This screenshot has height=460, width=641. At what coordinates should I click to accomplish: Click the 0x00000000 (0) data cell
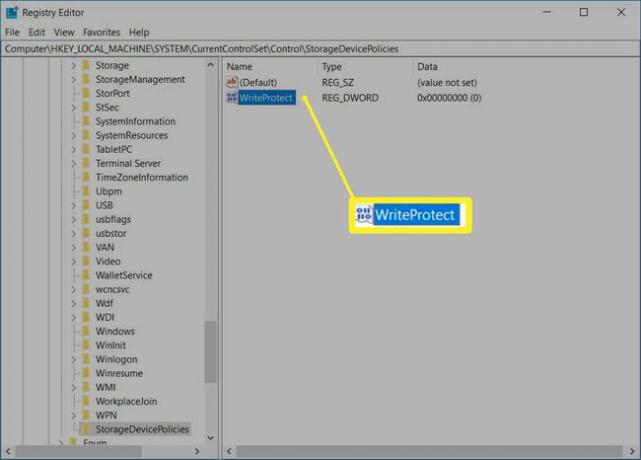click(449, 98)
